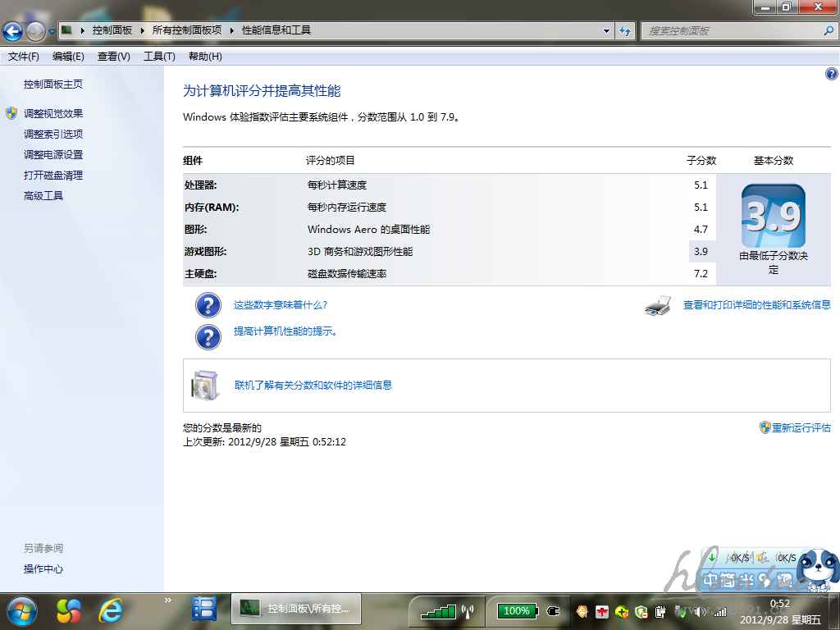This screenshot has height=630, width=840.
Task: Click the Refresh icon beside address bar
Action: tap(625, 31)
